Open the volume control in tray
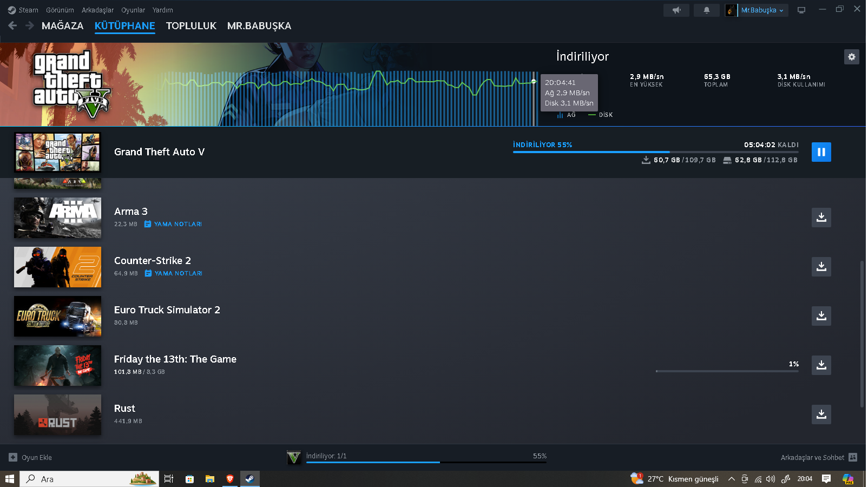 771,479
